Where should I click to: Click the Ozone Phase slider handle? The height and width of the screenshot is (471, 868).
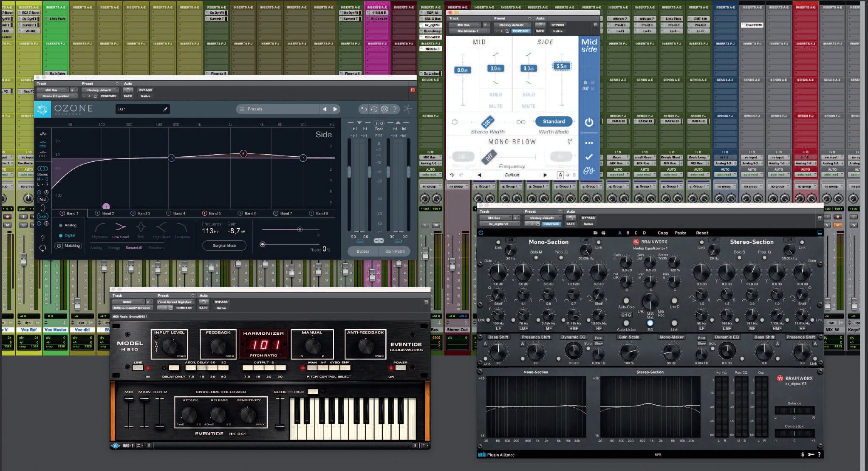click(x=263, y=244)
